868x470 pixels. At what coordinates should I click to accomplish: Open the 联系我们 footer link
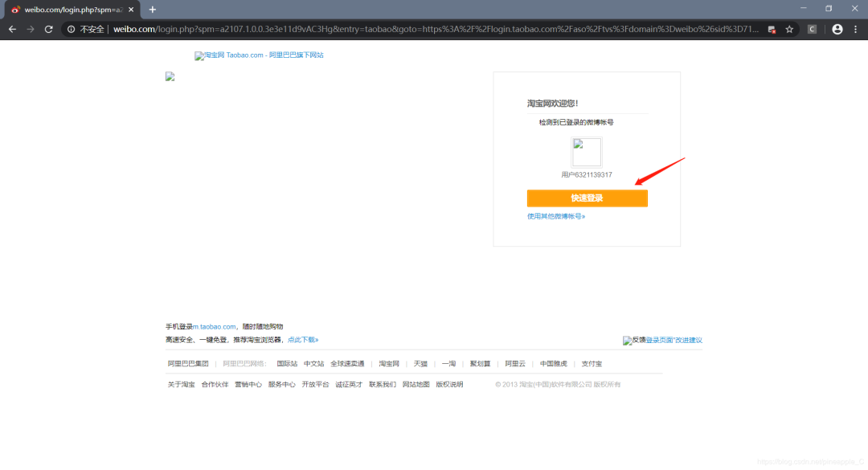coord(382,384)
